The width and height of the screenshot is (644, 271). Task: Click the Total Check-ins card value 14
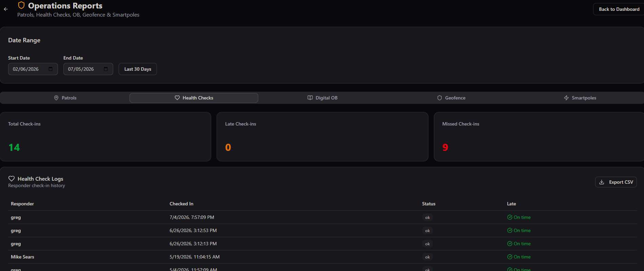[14, 148]
